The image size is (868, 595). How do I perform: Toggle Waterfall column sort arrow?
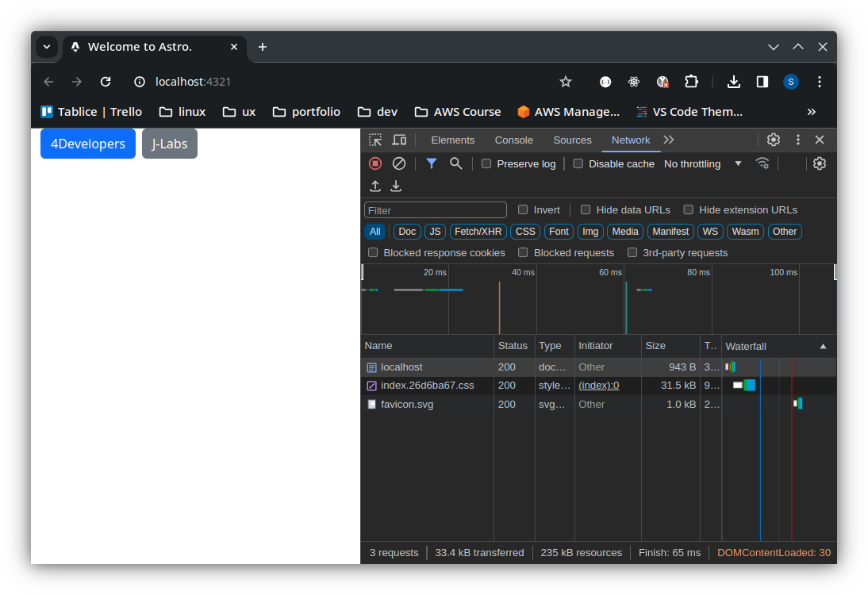[x=823, y=347]
